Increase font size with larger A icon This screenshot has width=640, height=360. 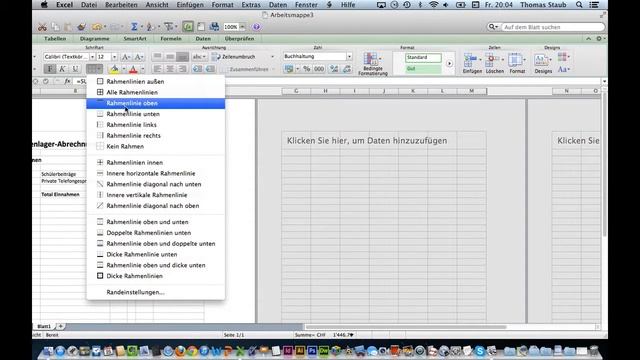(126, 57)
